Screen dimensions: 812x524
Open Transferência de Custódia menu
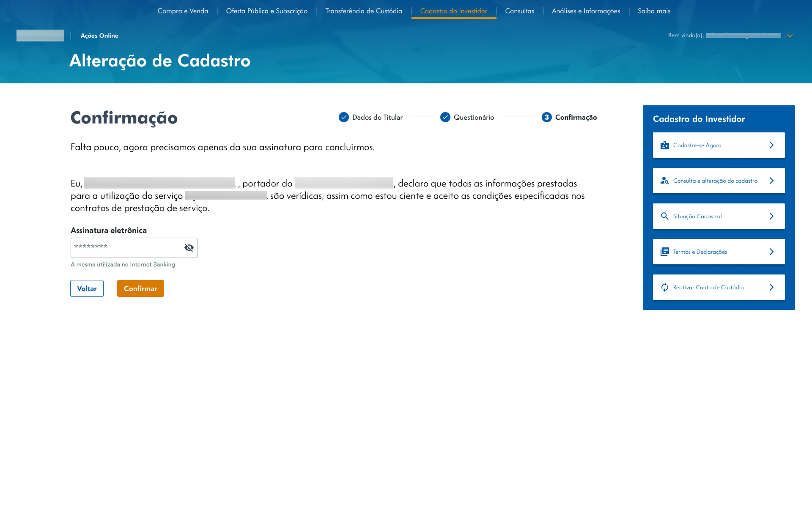(x=363, y=11)
